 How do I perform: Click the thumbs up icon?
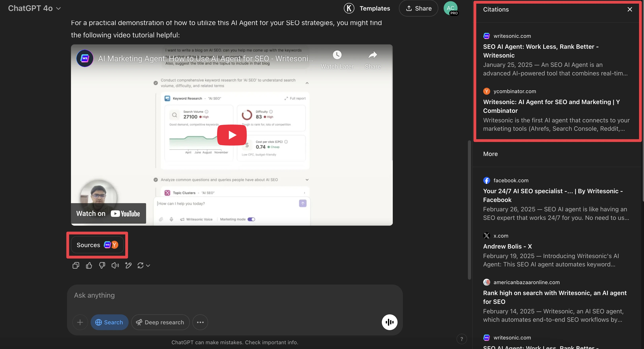(89, 265)
